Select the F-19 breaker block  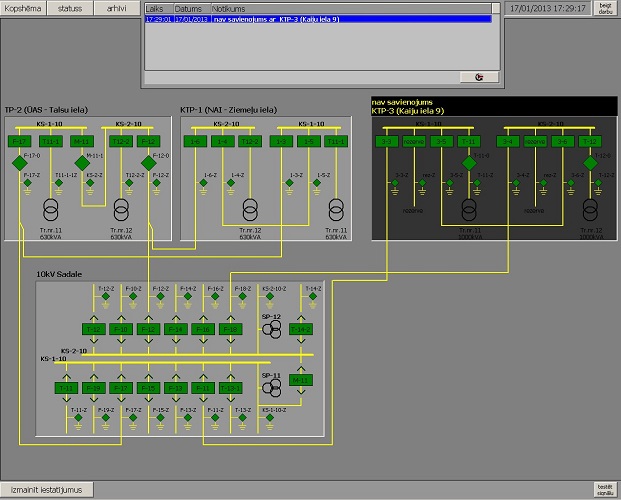(93, 388)
